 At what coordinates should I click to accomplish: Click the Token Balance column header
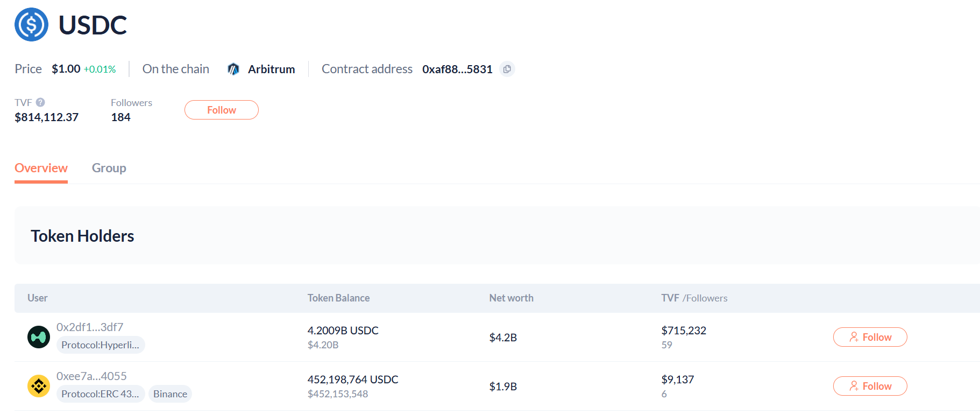pos(338,298)
